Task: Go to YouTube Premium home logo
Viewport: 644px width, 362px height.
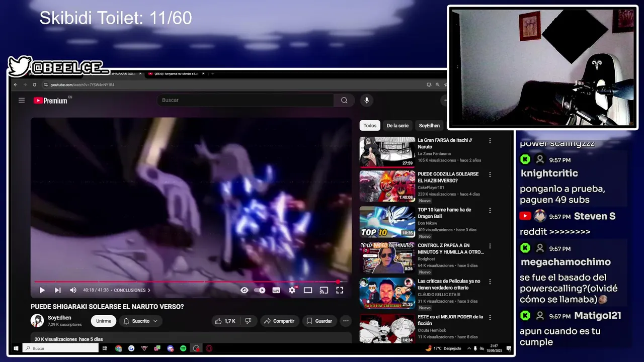Action: click(x=50, y=101)
